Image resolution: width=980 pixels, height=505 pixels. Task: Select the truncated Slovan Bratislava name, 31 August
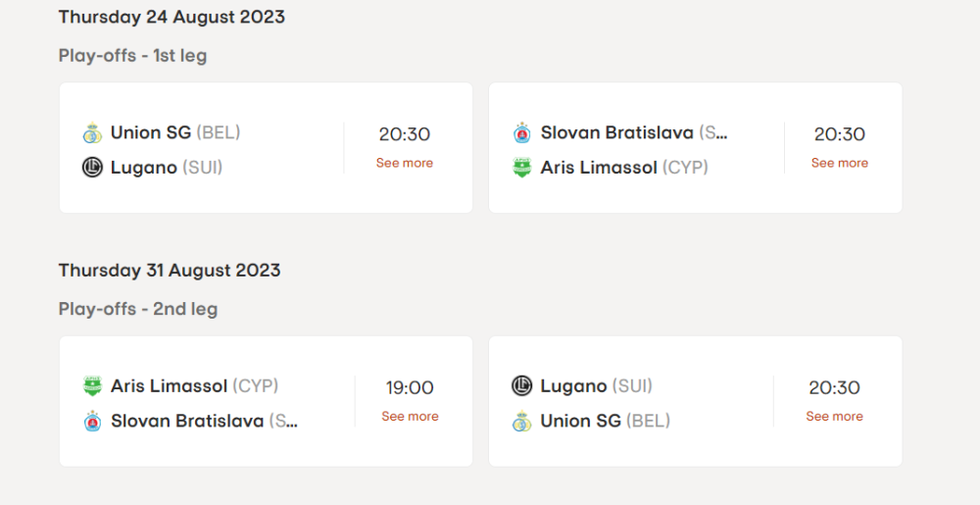(204, 422)
